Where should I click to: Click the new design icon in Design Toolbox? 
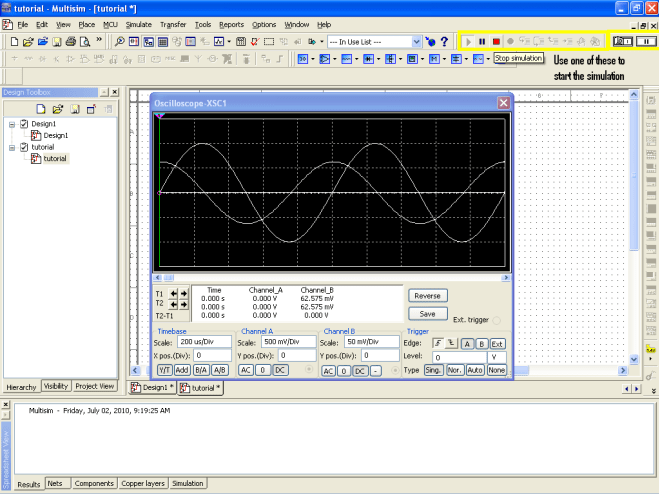point(41,109)
